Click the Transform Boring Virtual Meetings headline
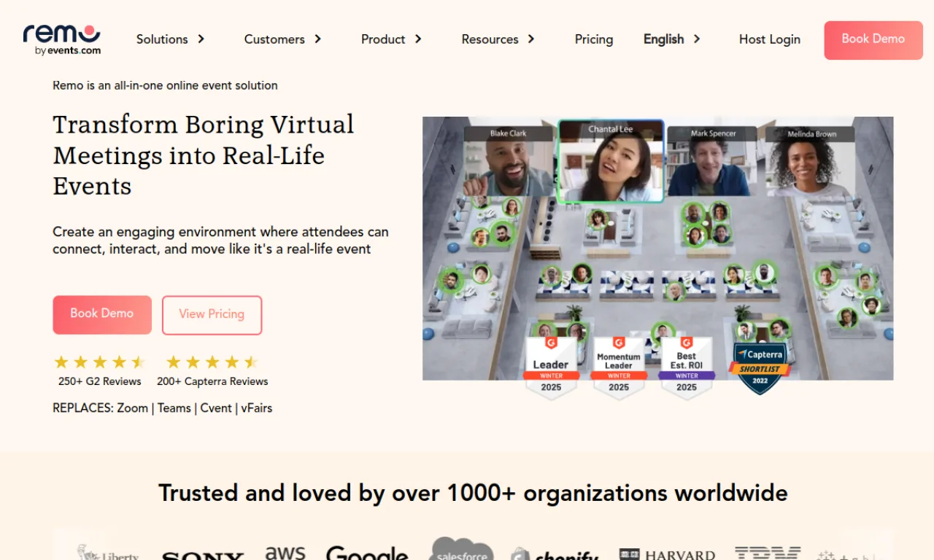 coord(204,155)
